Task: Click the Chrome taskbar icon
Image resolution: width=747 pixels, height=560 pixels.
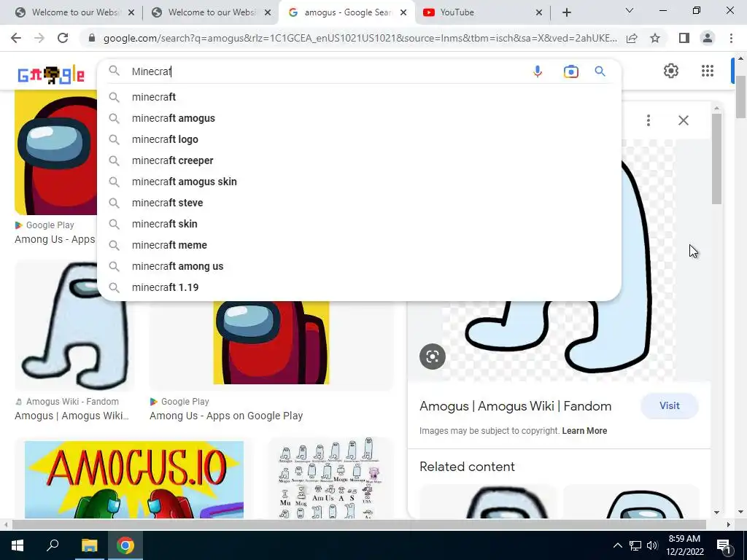Action: [125, 545]
